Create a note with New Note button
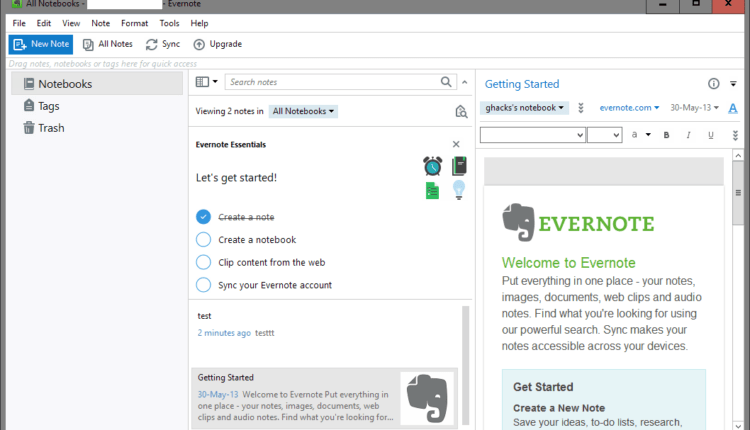750x430 pixels. click(x=41, y=44)
